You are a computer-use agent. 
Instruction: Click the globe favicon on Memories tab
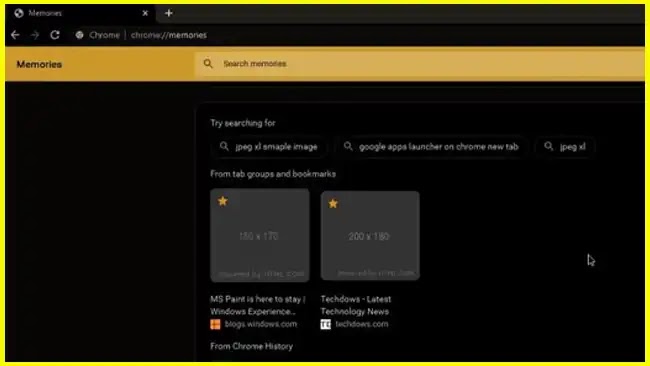[x=19, y=13]
